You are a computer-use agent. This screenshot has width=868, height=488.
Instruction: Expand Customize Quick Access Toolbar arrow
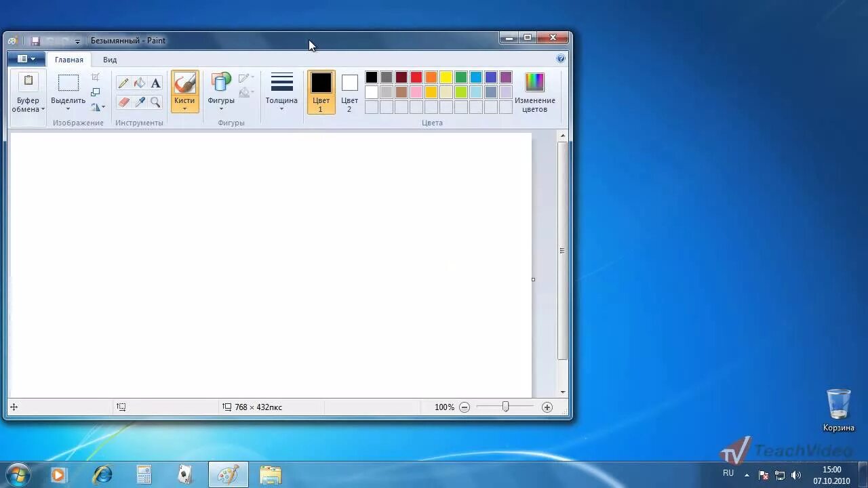click(77, 41)
